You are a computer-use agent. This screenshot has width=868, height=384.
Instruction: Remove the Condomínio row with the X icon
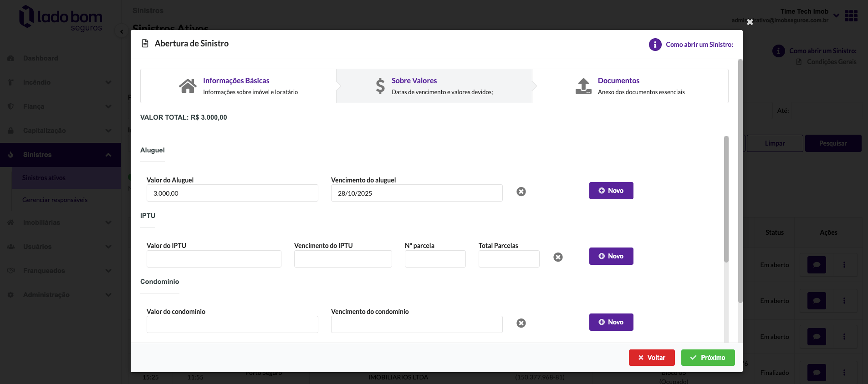point(521,323)
